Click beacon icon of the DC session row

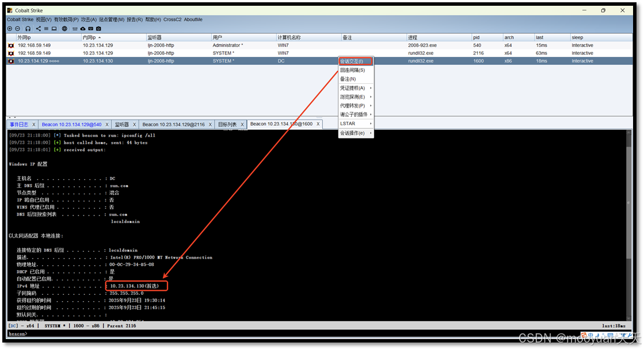tap(11, 61)
